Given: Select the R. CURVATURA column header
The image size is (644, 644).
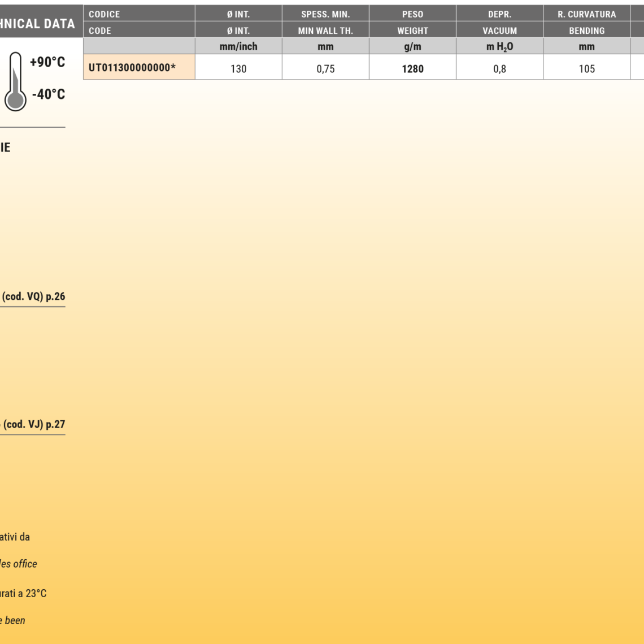Looking at the screenshot, I should (x=586, y=15).
